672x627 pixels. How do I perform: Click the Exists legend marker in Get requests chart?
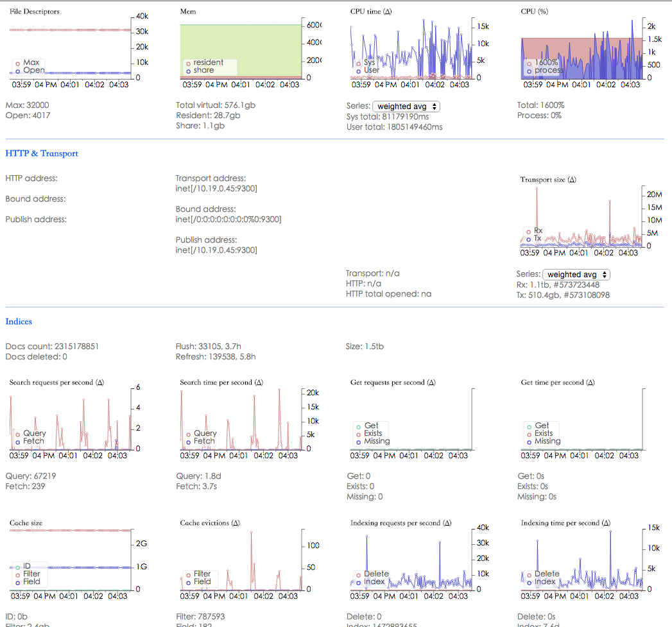pyautogui.click(x=358, y=434)
